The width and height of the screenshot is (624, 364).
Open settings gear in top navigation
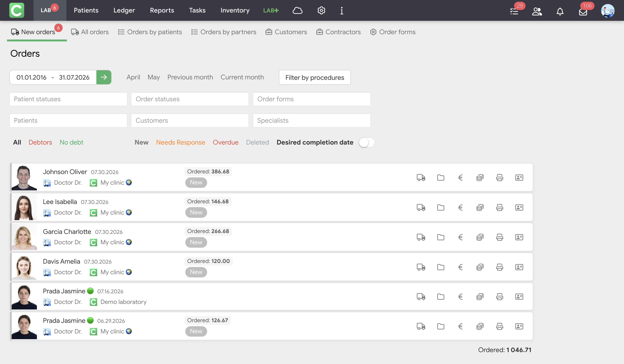tap(321, 10)
